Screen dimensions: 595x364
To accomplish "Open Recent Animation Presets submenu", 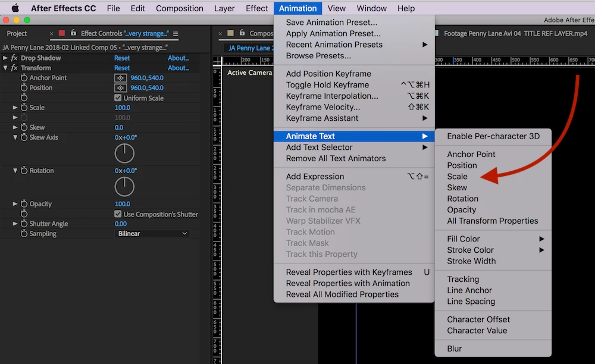I will coord(354,45).
